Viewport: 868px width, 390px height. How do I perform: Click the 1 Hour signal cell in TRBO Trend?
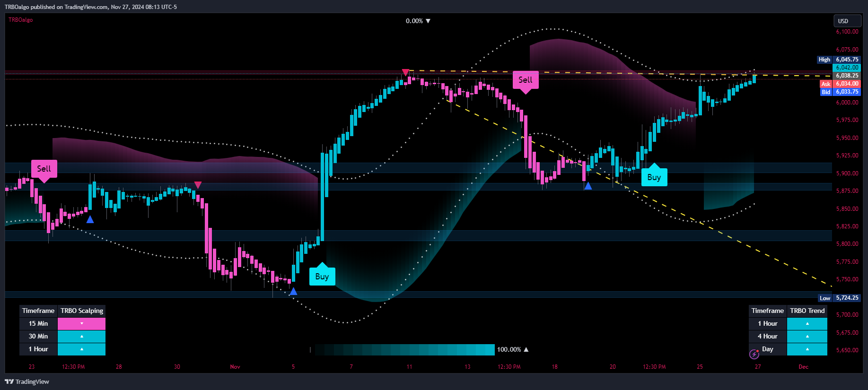(807, 324)
